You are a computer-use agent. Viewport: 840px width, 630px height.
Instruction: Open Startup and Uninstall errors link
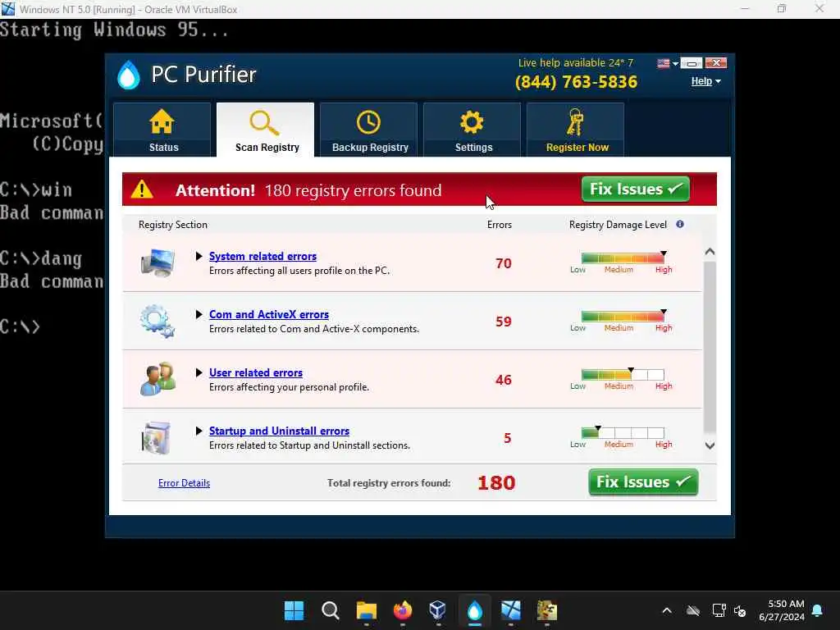279,431
